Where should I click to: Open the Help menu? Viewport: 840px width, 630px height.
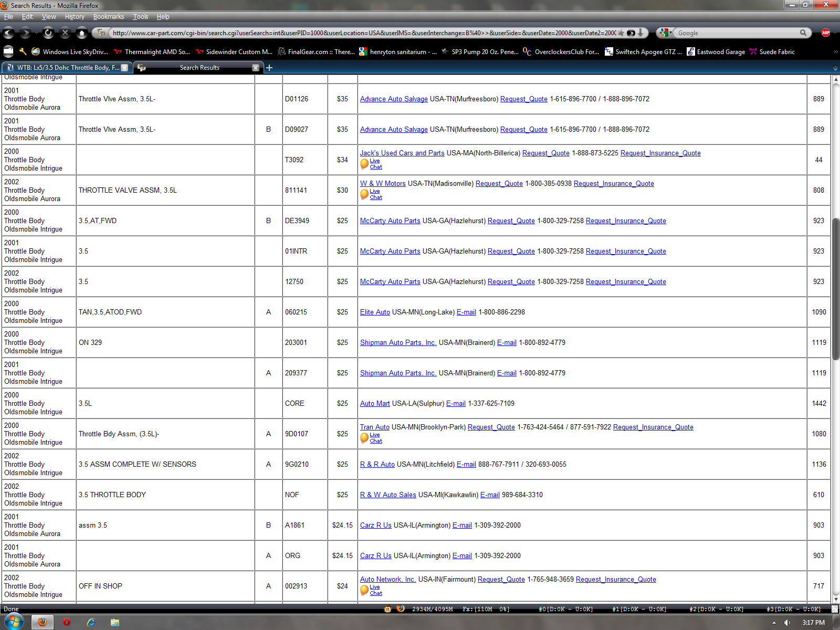click(163, 17)
